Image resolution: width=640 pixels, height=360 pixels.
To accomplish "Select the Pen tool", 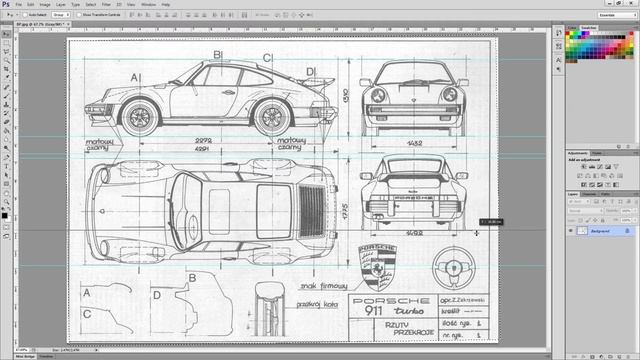I will pos(6,157).
